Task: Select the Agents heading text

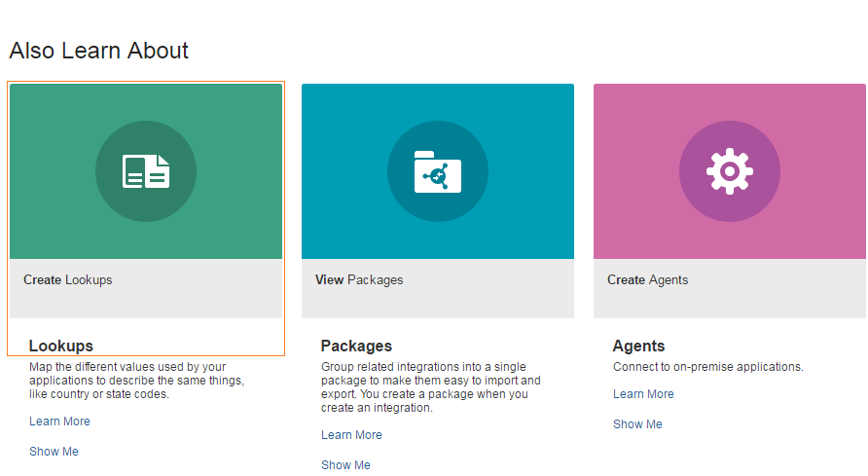Action: click(x=638, y=346)
